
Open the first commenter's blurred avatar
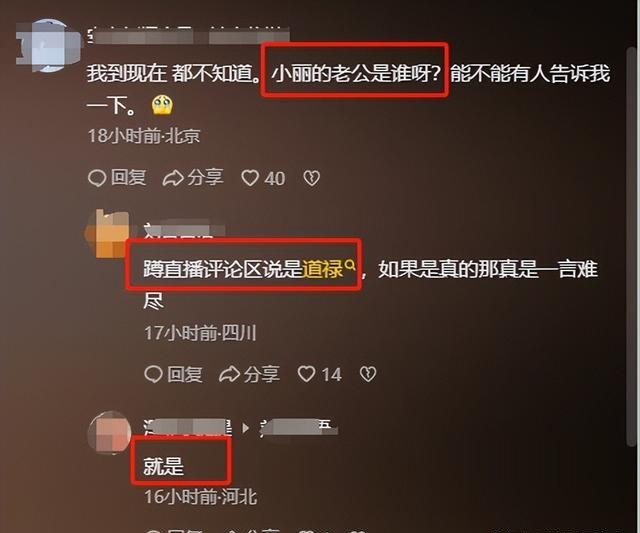[49, 45]
